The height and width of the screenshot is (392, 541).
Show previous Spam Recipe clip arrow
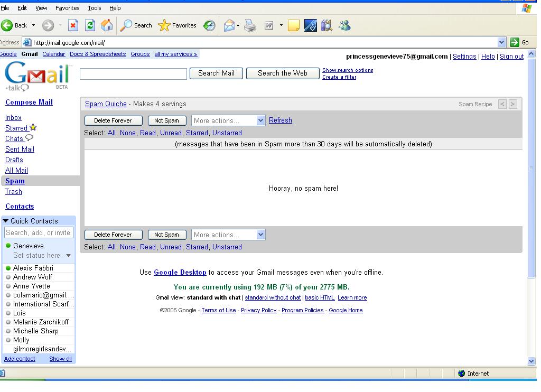tap(502, 104)
